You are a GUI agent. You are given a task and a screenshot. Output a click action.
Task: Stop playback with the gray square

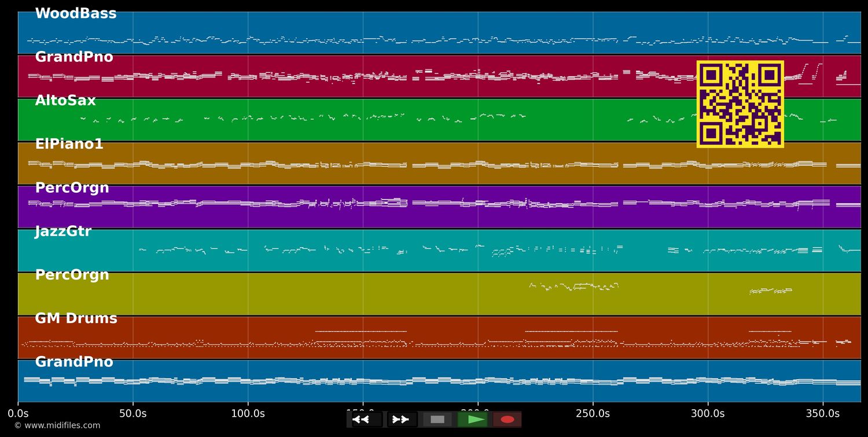coord(437,420)
